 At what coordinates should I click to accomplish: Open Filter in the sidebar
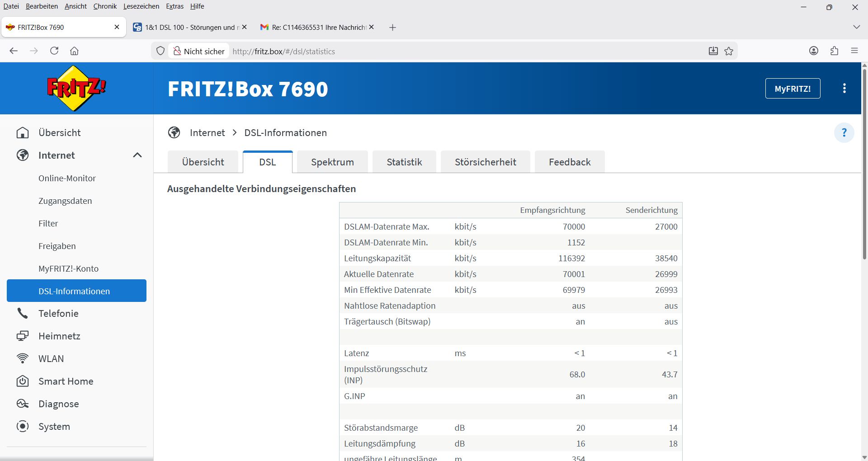click(x=48, y=223)
